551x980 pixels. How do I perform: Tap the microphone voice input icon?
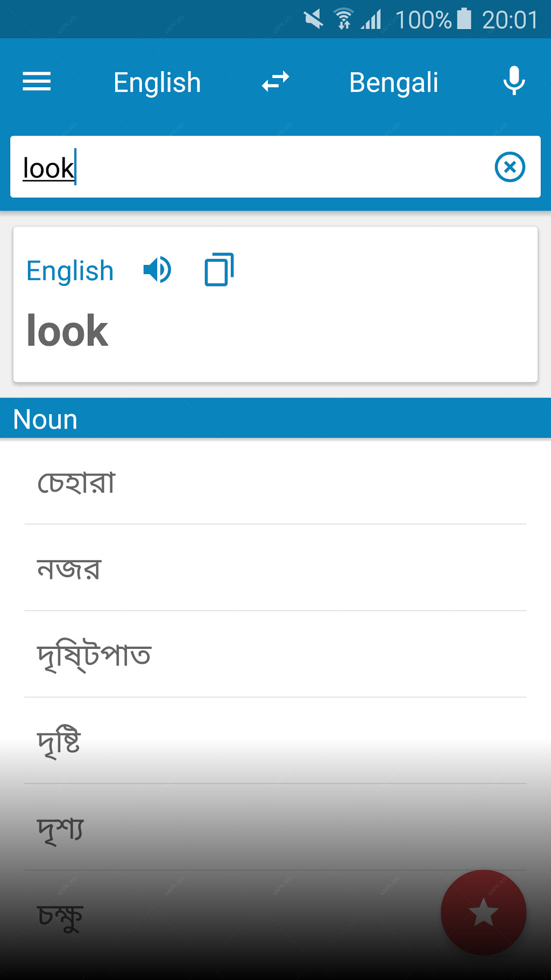point(514,81)
